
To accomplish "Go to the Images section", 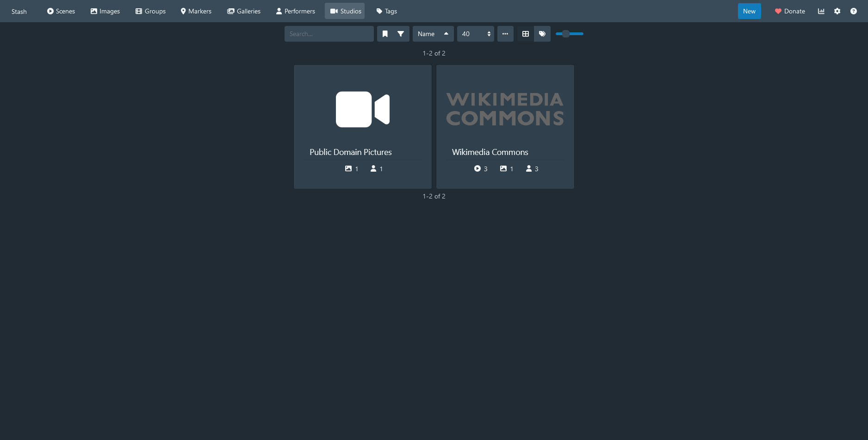I will pos(105,11).
